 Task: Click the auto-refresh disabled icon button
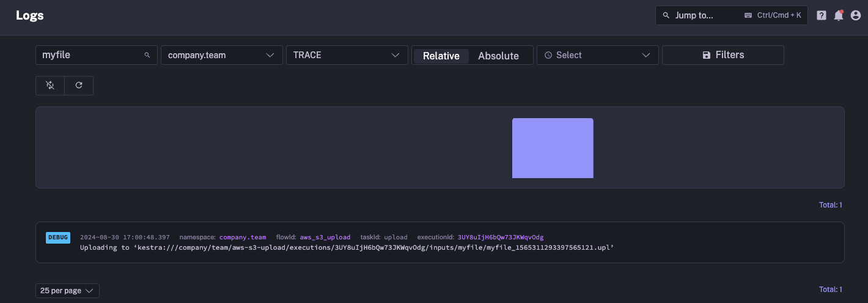point(50,86)
